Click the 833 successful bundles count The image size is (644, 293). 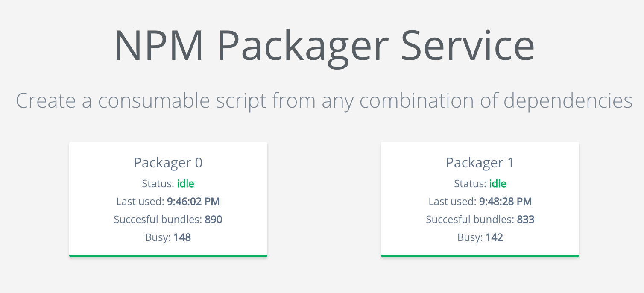(x=526, y=220)
